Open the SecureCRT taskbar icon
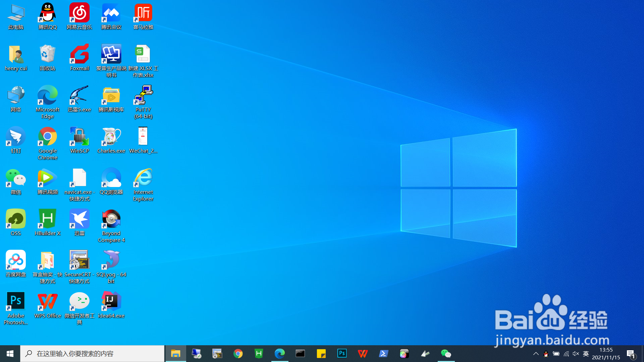 [217, 354]
